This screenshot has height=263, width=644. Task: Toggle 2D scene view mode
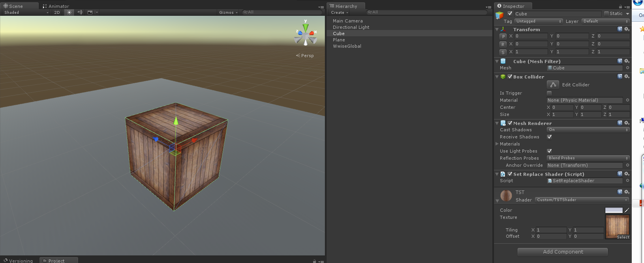57,12
